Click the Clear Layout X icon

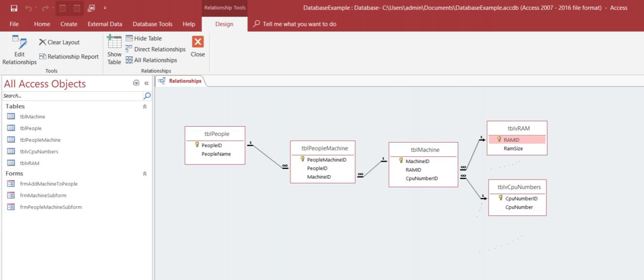point(43,42)
